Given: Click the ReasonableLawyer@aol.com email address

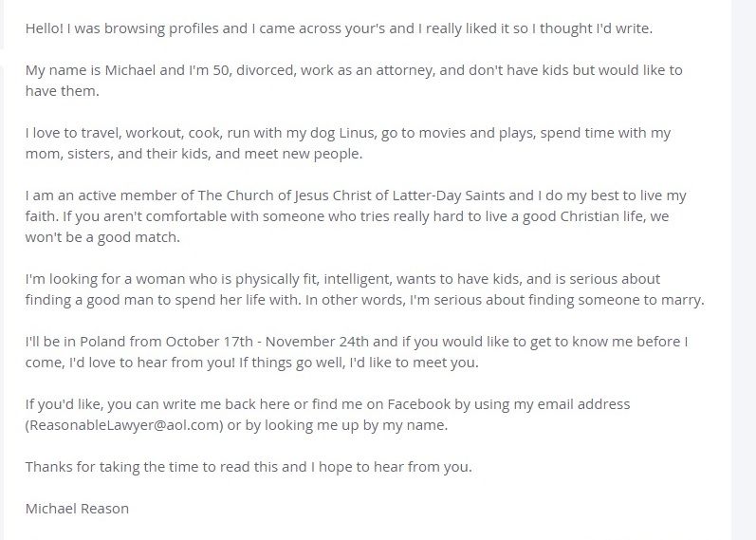Looking at the screenshot, I should [x=124, y=425].
